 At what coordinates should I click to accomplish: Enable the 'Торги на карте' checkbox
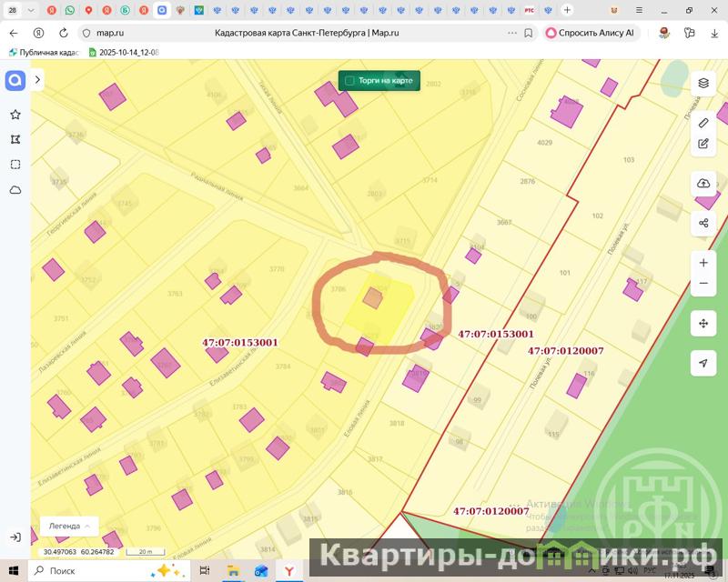pyautogui.click(x=350, y=81)
